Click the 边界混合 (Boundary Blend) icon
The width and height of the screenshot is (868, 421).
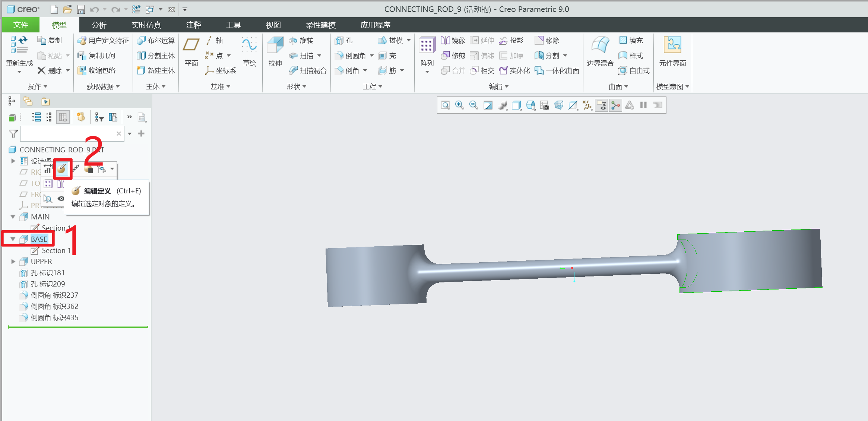pyautogui.click(x=600, y=46)
